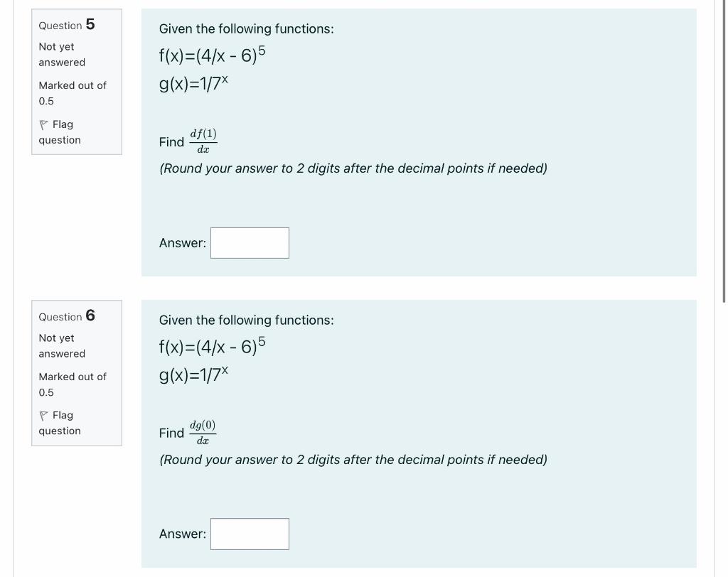Click 'Marked out of 0.5' under Question 6
The width and height of the screenshot is (728, 577).
pyautogui.click(x=71, y=384)
